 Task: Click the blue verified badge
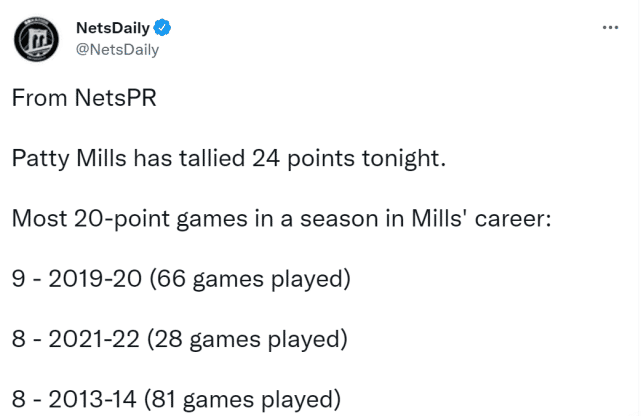coord(172,27)
